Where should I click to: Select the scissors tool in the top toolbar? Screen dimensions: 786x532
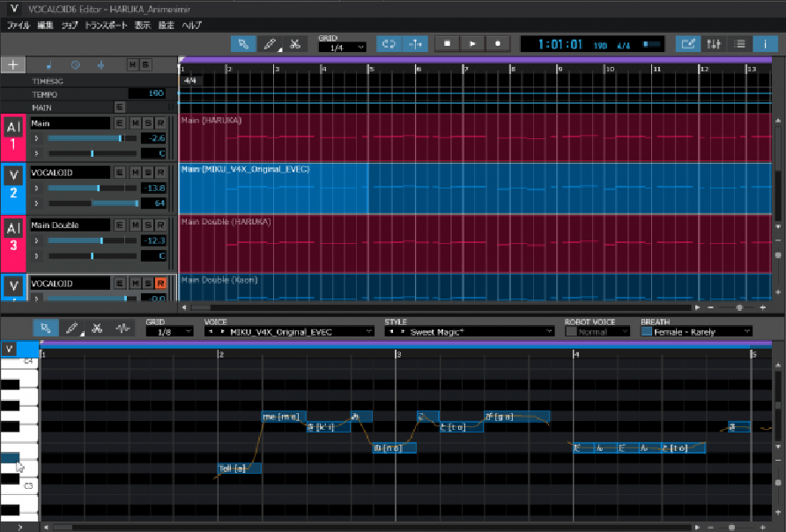pos(295,44)
